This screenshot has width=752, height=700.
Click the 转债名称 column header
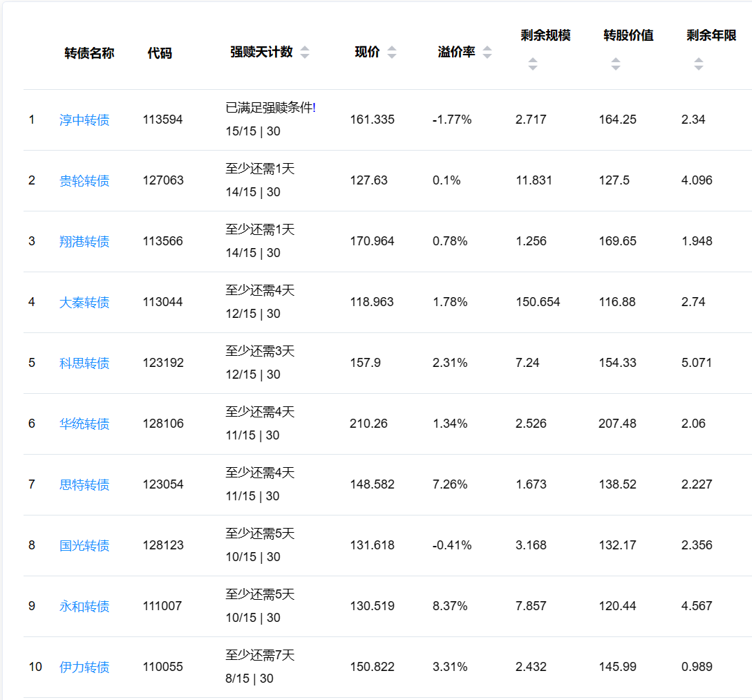[89, 53]
